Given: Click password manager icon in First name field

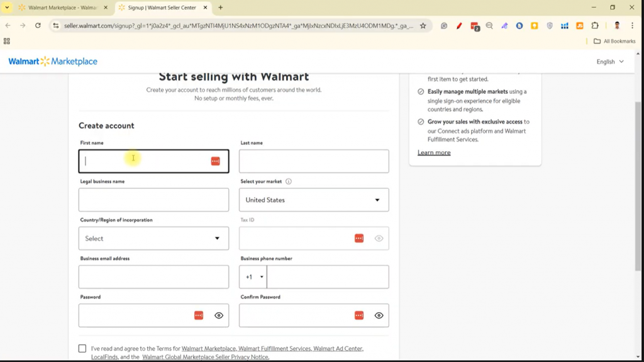Looking at the screenshot, I should [x=215, y=161].
